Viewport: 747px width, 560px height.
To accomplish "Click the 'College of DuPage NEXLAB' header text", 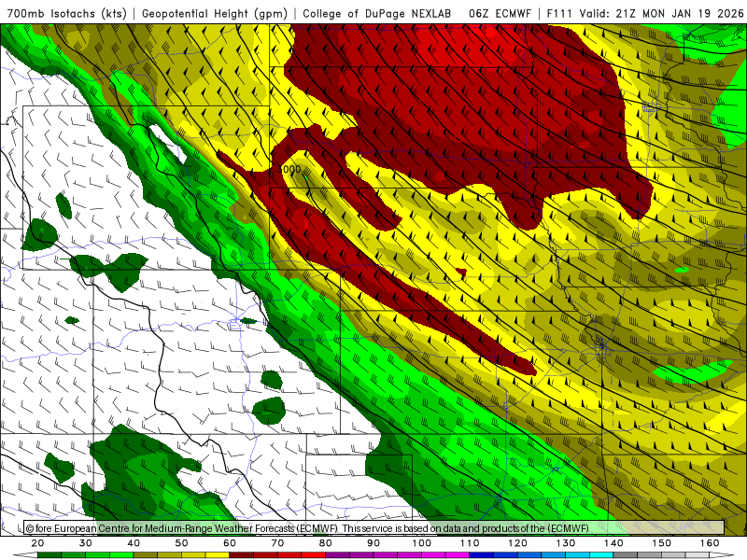I will (x=377, y=13).
